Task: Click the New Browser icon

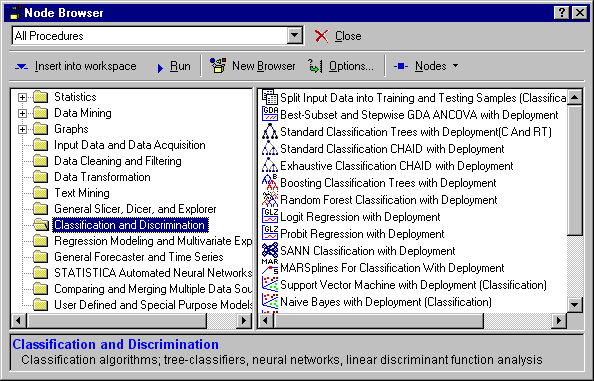Action: coord(218,66)
